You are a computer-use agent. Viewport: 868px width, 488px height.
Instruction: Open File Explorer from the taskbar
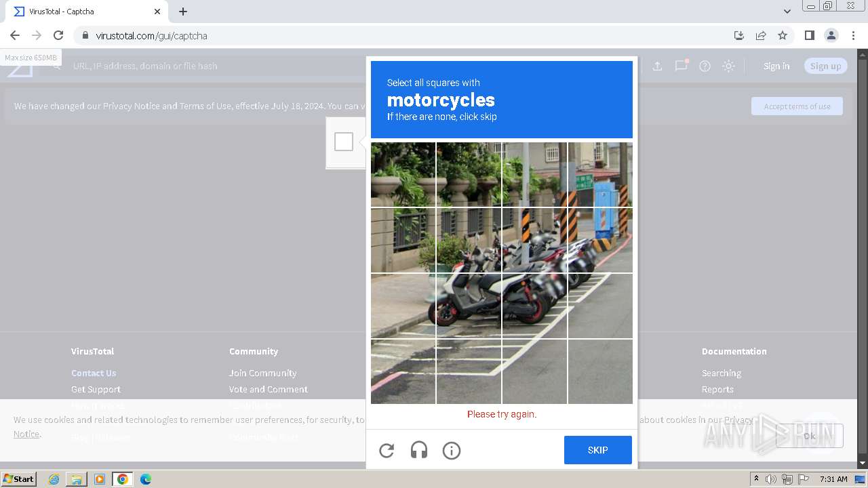point(77,479)
